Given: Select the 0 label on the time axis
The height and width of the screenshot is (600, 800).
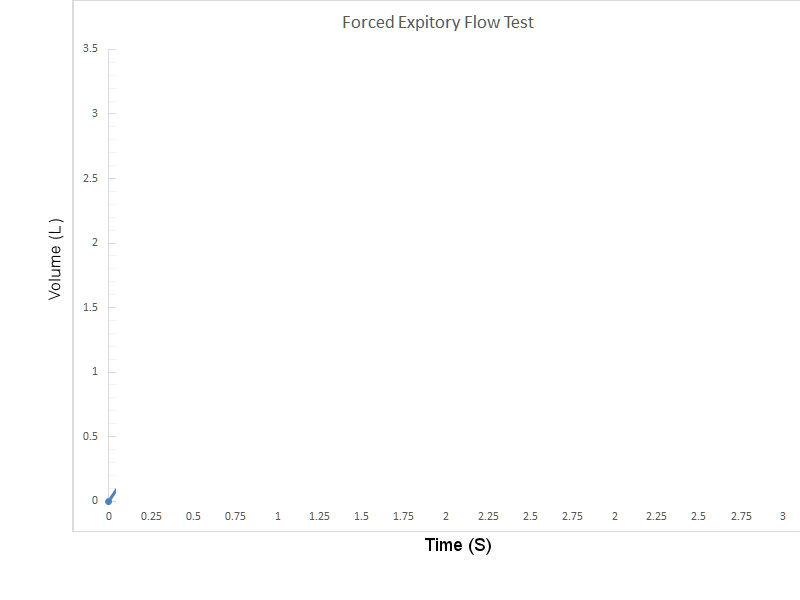Looking at the screenshot, I should [109, 516].
